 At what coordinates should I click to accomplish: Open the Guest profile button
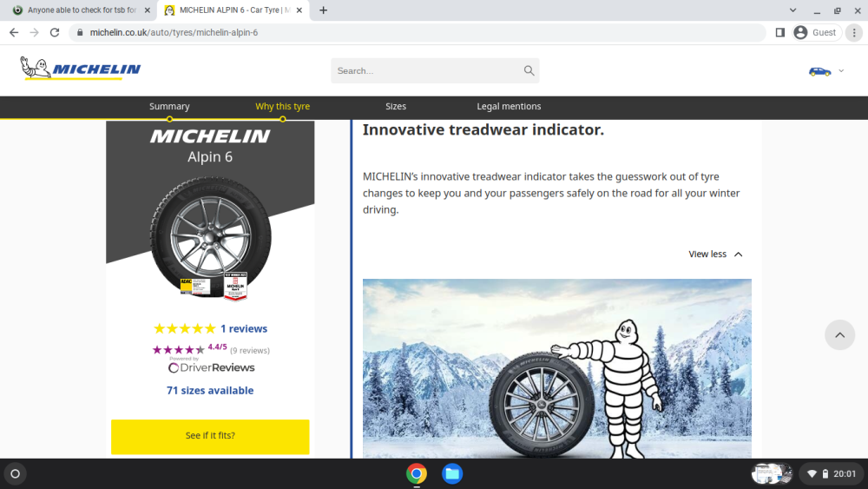817,33
